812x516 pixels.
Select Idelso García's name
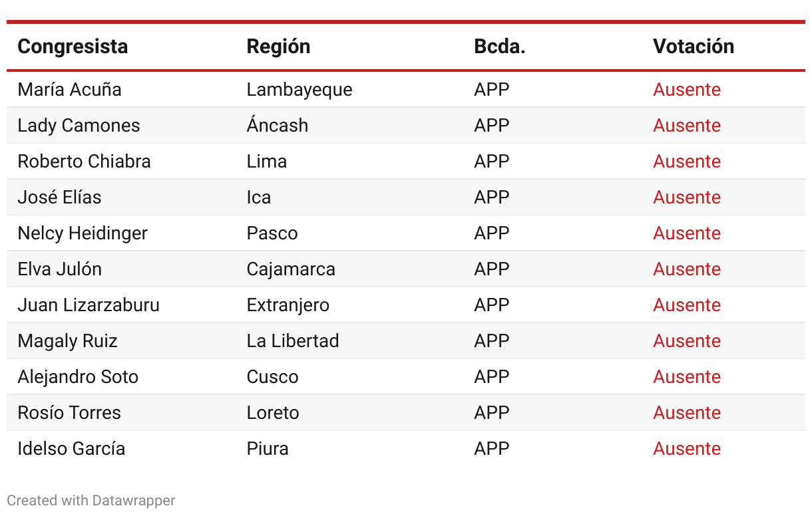pyautogui.click(x=71, y=449)
